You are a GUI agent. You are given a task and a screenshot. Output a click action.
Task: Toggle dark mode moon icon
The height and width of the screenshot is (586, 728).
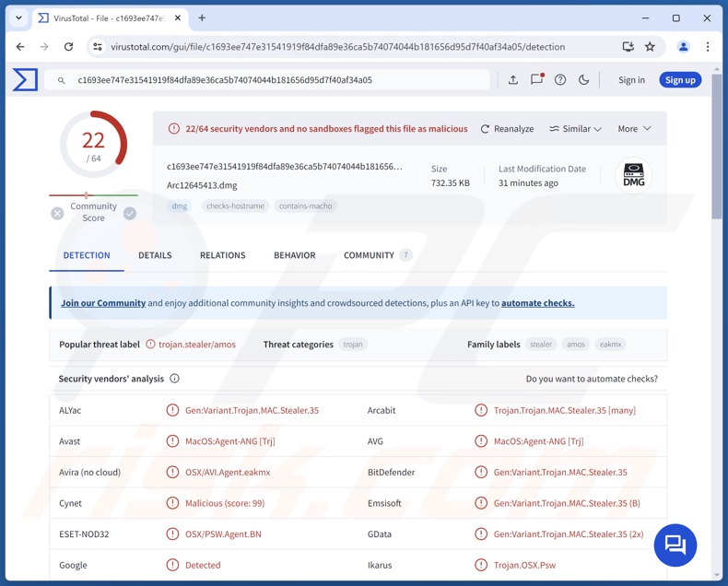(x=583, y=80)
